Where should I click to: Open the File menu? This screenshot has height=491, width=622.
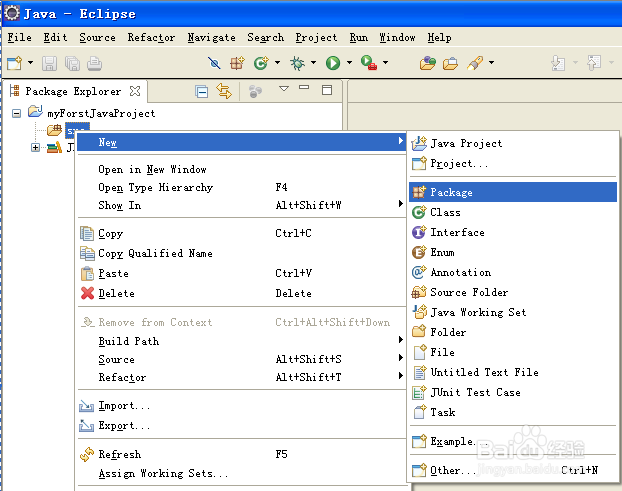click(19, 37)
